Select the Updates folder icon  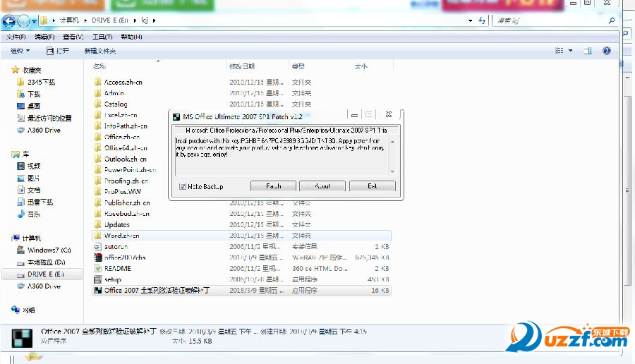coord(97,224)
